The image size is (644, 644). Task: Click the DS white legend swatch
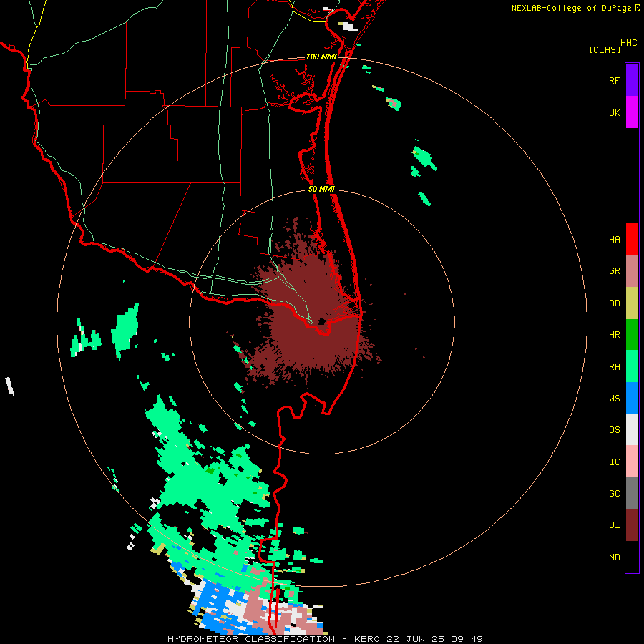(632, 429)
